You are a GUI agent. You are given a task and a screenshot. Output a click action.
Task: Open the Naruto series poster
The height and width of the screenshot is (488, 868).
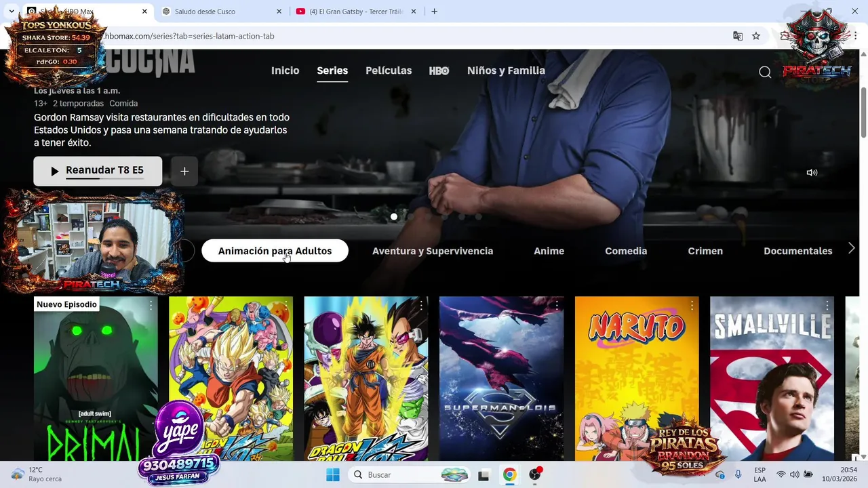pyautogui.click(x=637, y=379)
